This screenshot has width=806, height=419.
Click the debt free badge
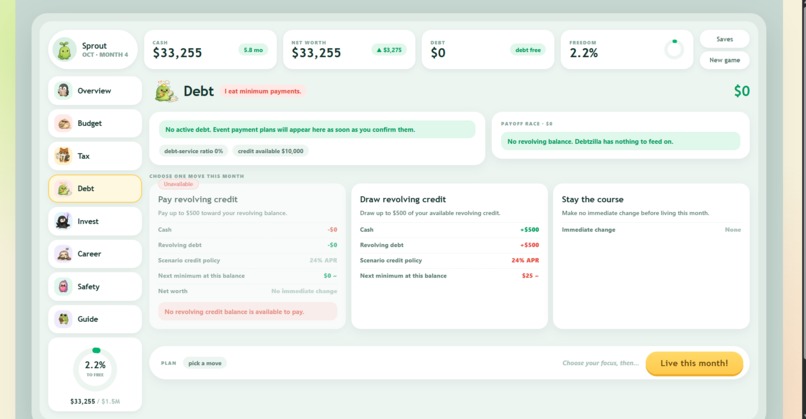pyautogui.click(x=528, y=50)
